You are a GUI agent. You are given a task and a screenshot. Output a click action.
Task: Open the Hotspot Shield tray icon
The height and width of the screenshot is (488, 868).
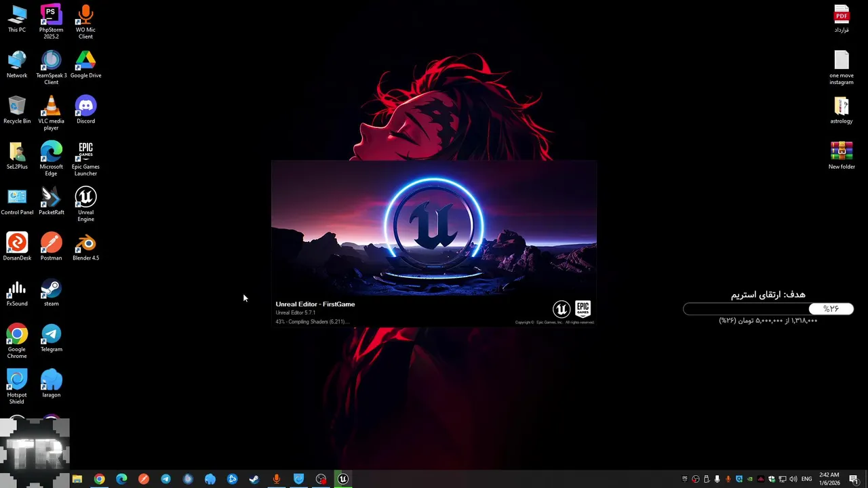pyautogui.click(x=739, y=479)
